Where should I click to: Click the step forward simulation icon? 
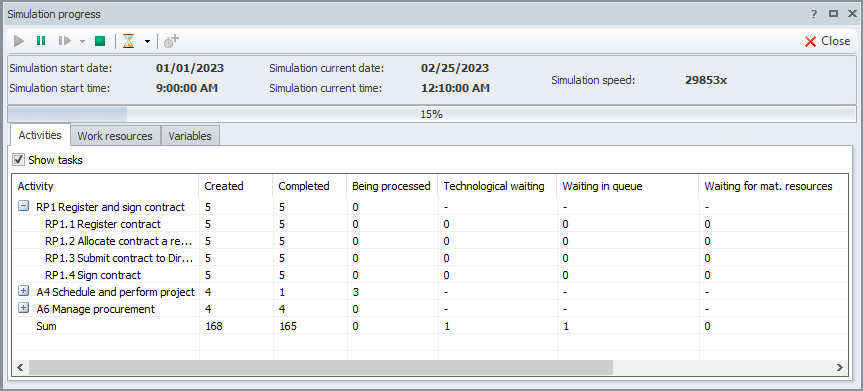click(65, 41)
